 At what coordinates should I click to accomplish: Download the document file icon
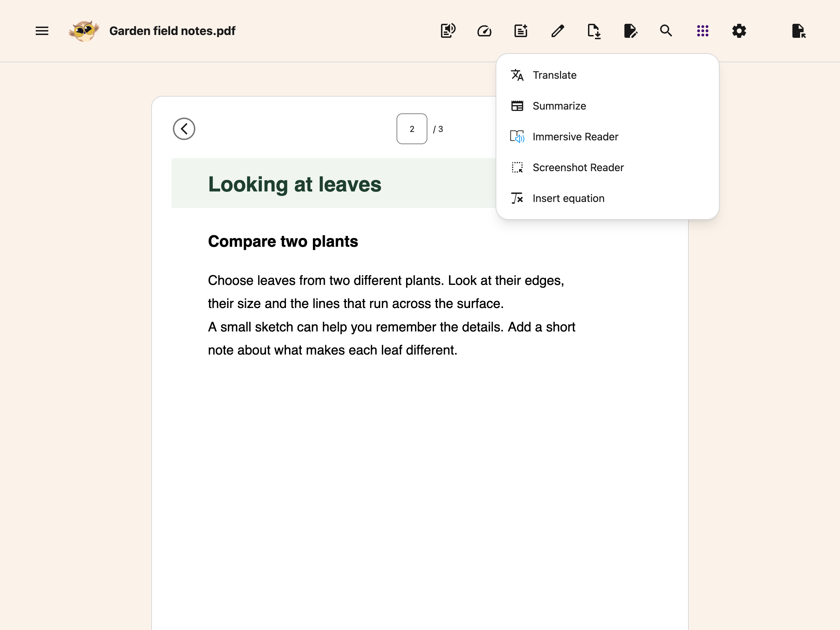(x=594, y=31)
